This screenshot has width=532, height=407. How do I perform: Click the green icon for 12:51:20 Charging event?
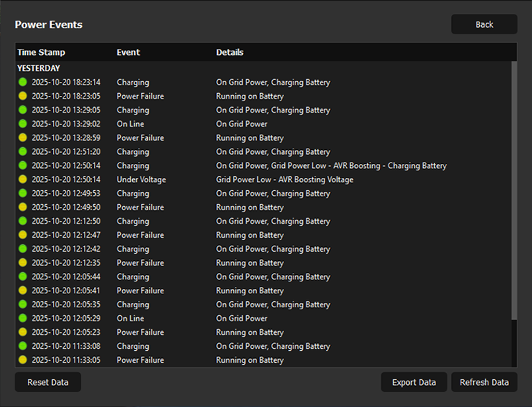[x=22, y=152]
